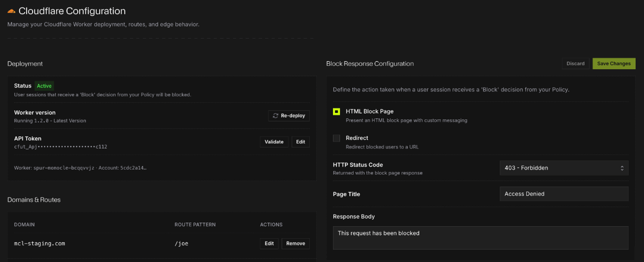
Task: Click the mcl-staging.com domain cell
Action: 40,244
